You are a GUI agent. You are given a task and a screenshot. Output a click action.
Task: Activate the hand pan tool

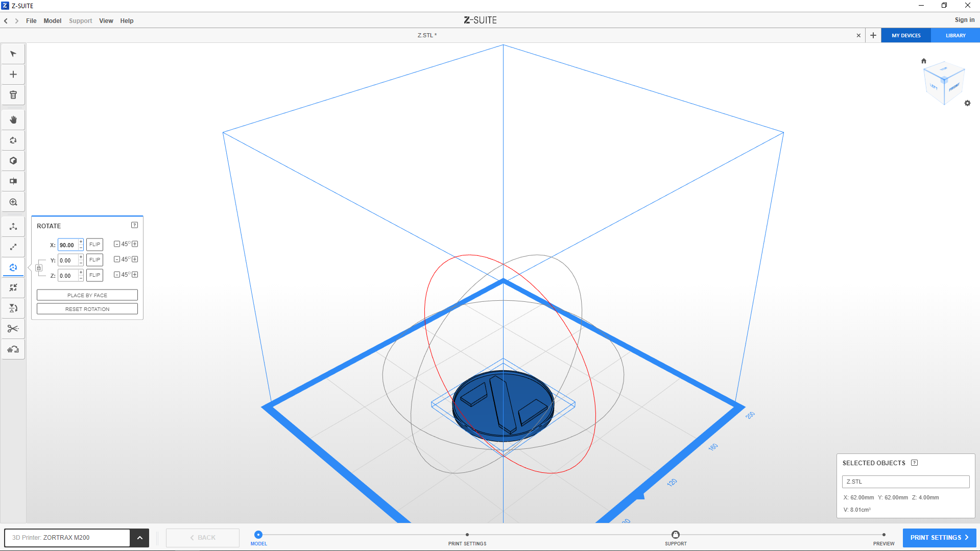[13, 120]
